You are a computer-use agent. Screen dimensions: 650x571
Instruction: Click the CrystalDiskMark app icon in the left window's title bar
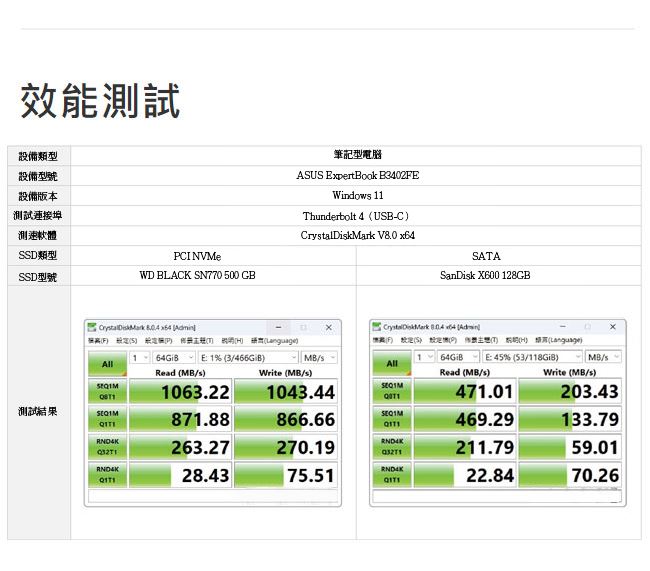click(x=92, y=327)
